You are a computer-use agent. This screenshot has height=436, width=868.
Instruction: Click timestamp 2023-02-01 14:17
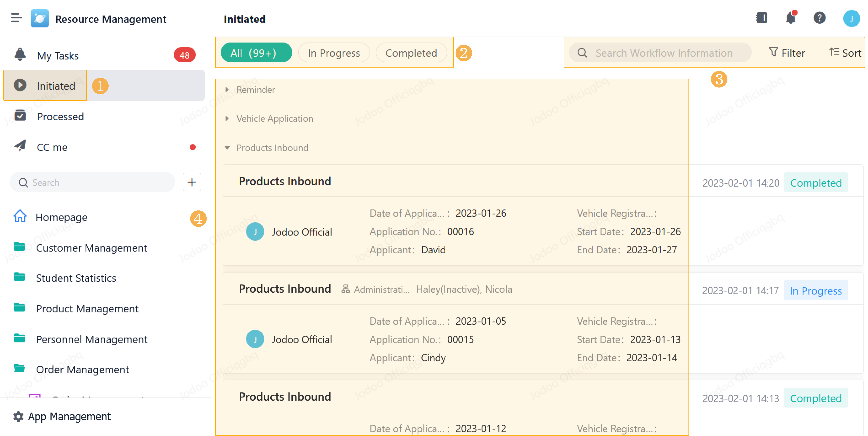pos(740,290)
